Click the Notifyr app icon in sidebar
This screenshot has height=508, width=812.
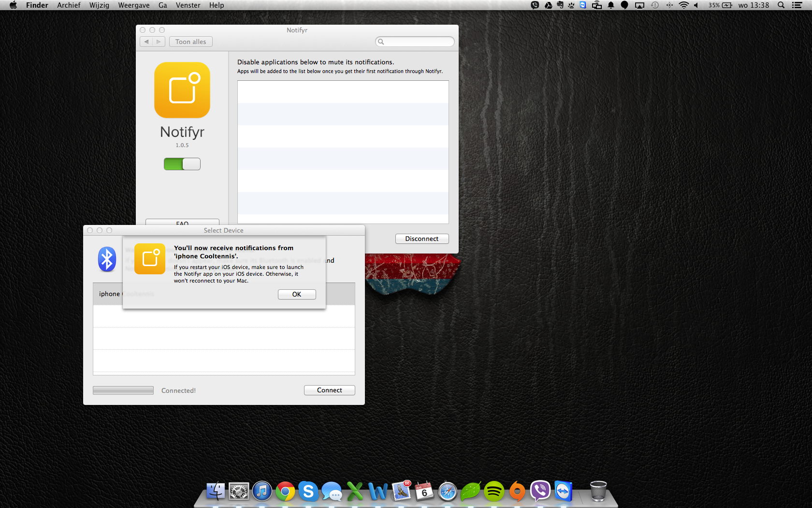pos(182,90)
